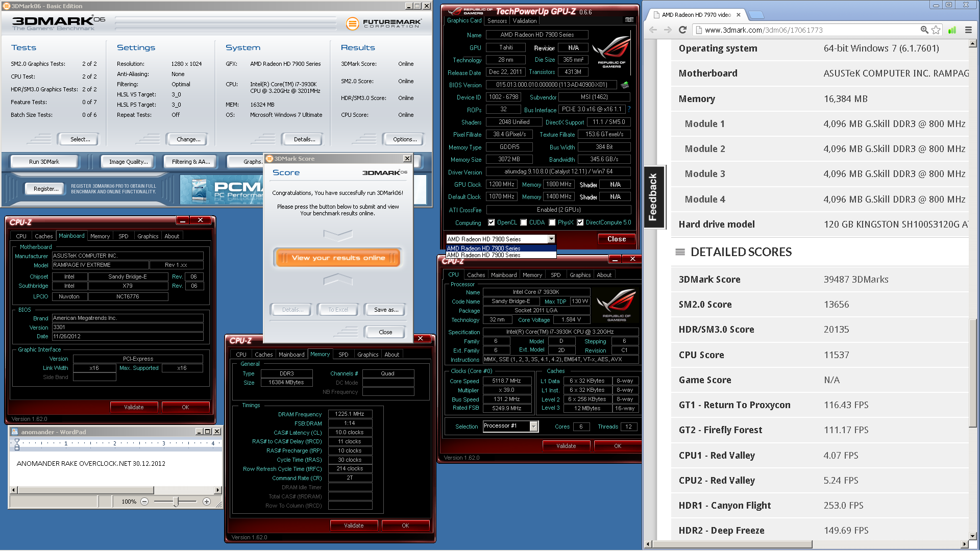Click browser horizontal scroll left arrow
This screenshot has width=980, height=551.
coord(648,544)
